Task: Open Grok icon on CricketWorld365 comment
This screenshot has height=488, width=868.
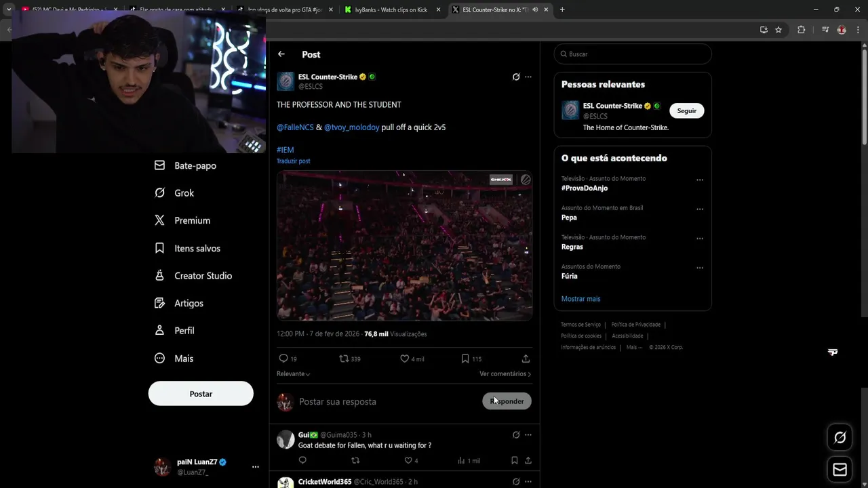Action: (516, 482)
